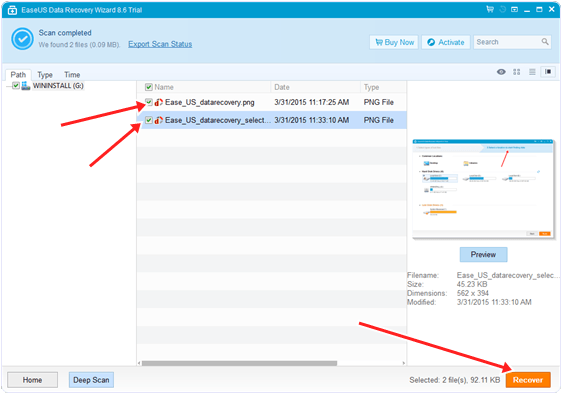
Task: Switch to thumbnail grid view icon
Action: [x=516, y=72]
